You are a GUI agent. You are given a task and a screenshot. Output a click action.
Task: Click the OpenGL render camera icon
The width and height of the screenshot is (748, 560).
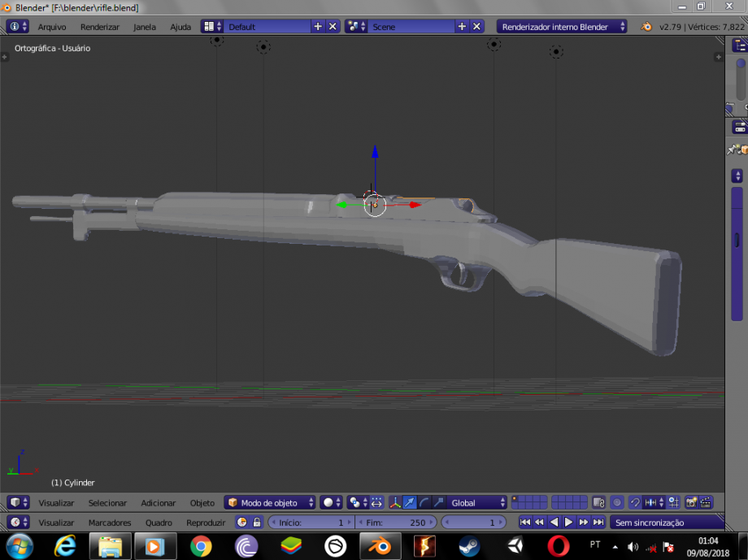point(691,502)
